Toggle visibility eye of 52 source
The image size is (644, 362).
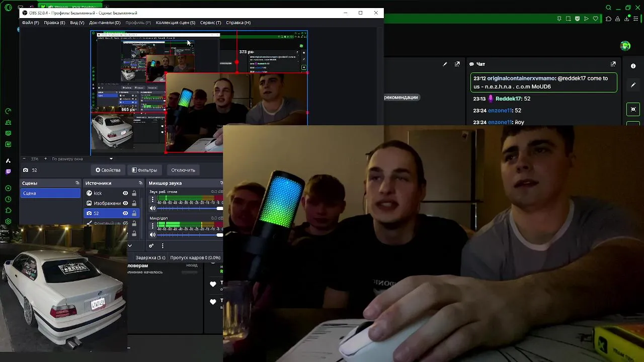point(125,213)
